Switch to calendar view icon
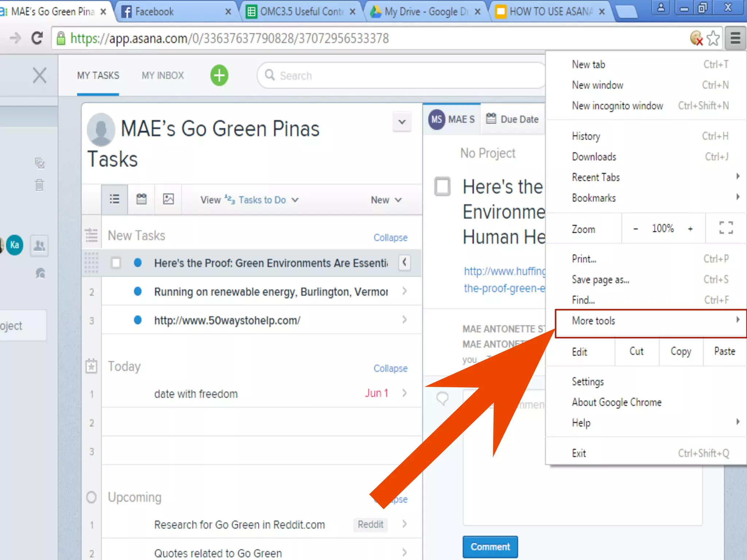747x560 pixels. coord(142,199)
